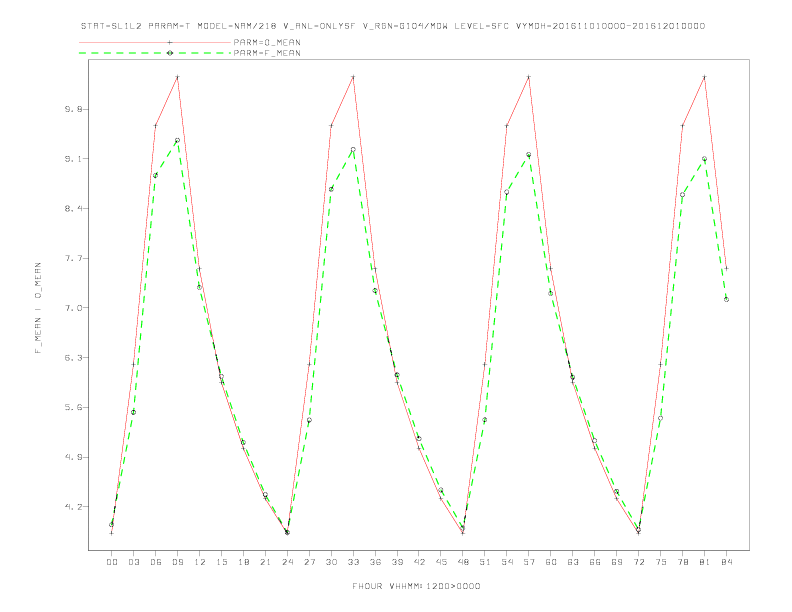This screenshot has width=792, height=612.
Task: Click the x-axis title FHOUR VHHMM:1200>0000
Action: (x=416, y=586)
